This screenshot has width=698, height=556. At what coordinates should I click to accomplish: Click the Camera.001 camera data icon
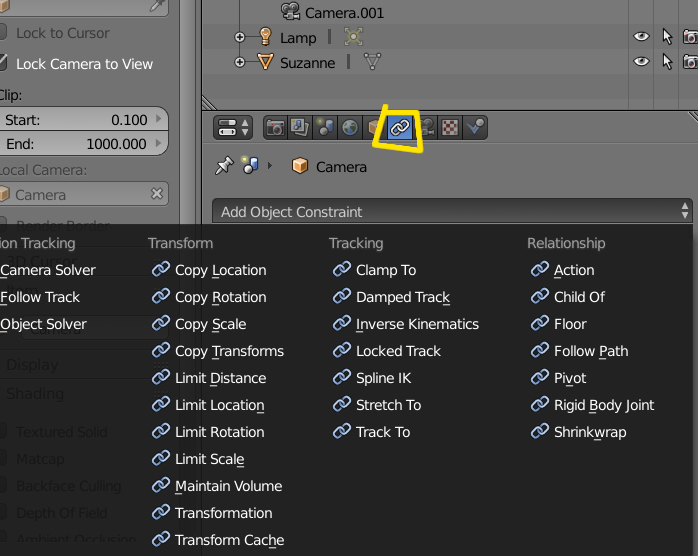click(x=291, y=11)
